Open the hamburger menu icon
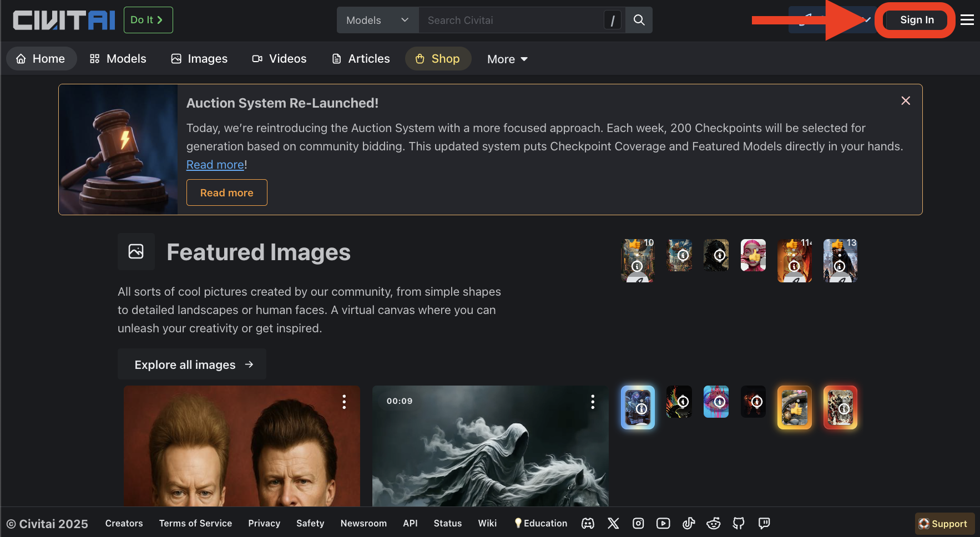The height and width of the screenshot is (537, 980). point(967,20)
